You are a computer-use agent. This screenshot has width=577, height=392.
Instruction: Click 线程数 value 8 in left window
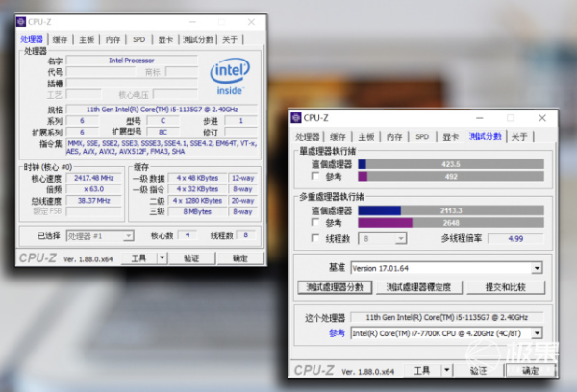246,235
